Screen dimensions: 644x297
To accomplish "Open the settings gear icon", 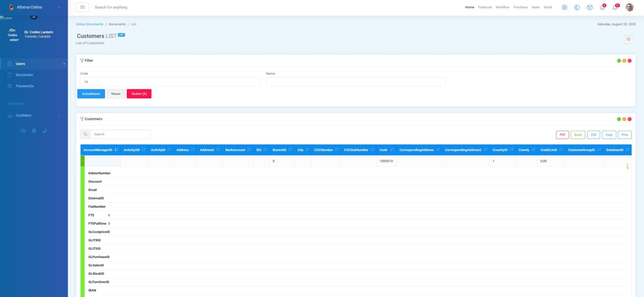I will coord(564,7).
